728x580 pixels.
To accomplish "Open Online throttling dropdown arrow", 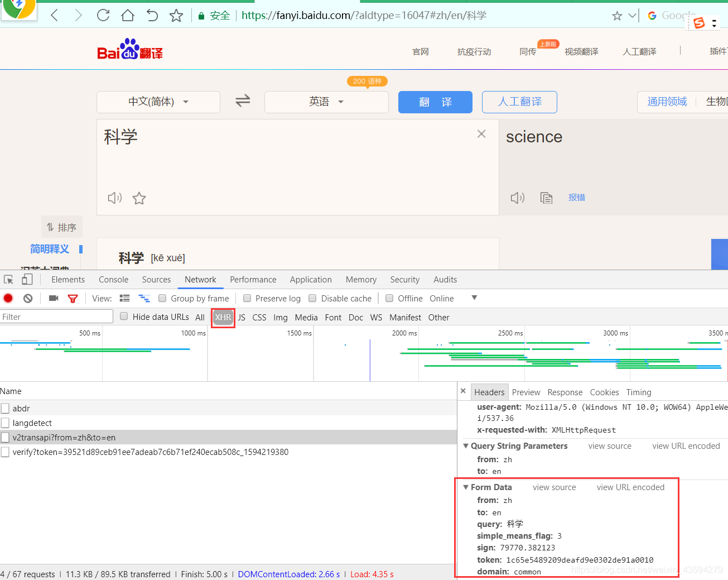I will point(474,298).
